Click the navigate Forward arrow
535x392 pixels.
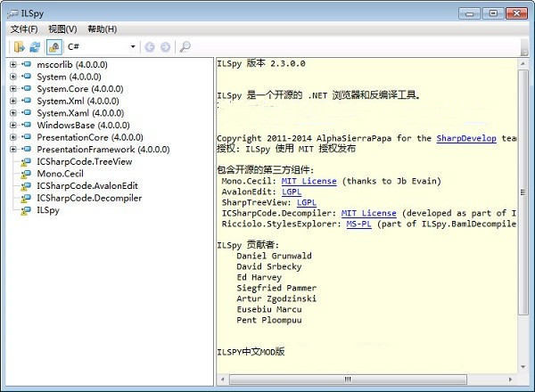pyautogui.click(x=166, y=46)
